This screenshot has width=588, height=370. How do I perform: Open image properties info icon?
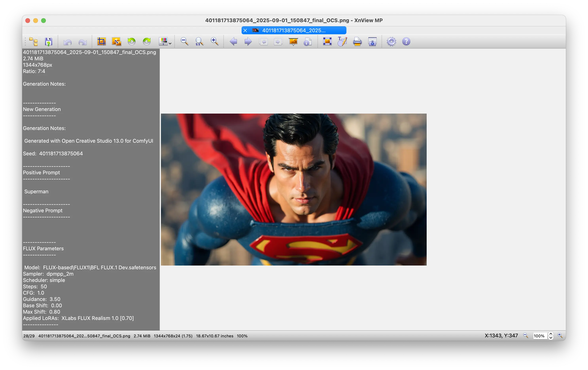(x=307, y=42)
